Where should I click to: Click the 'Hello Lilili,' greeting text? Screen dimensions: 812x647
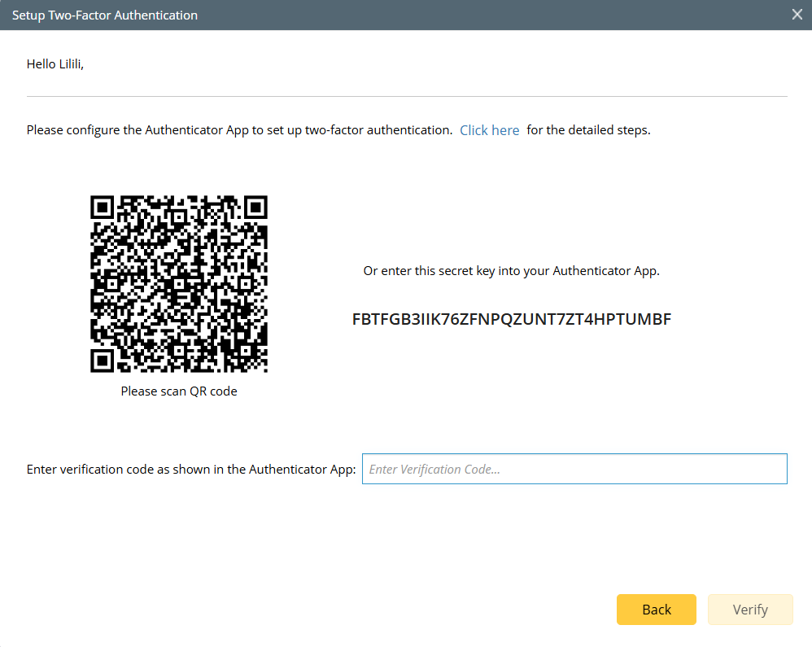[55, 64]
